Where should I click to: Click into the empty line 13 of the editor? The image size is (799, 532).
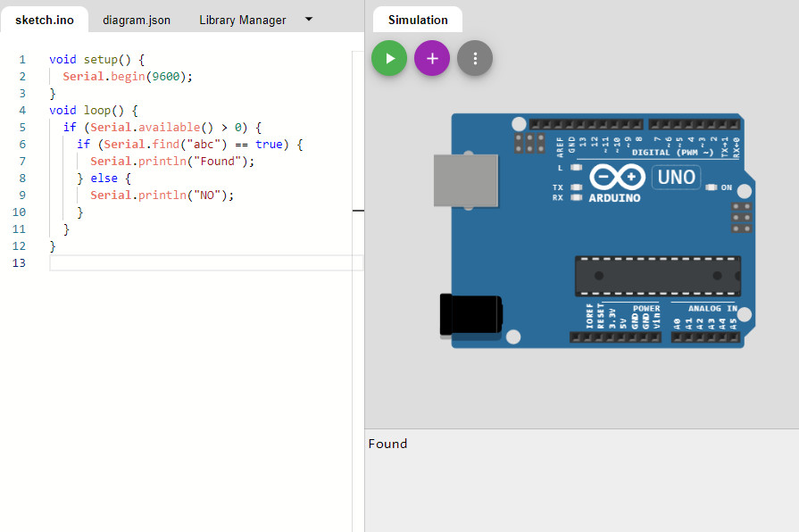coord(206,263)
